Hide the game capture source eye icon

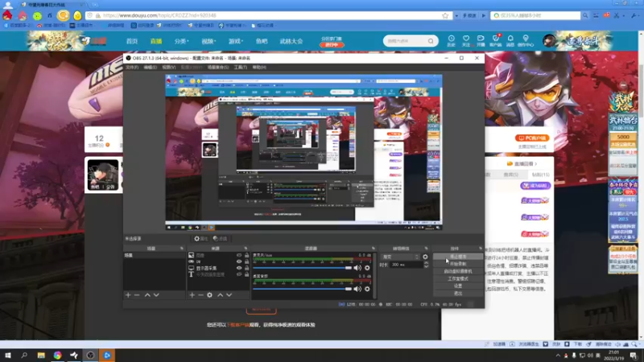(239, 261)
